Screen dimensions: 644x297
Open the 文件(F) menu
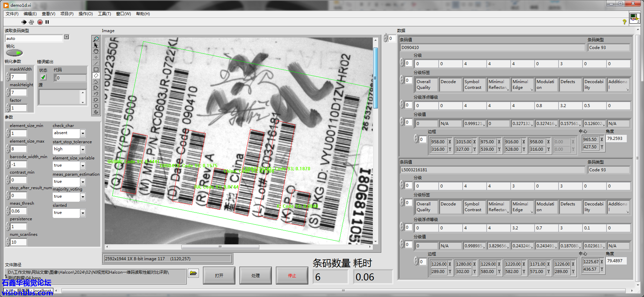(x=12, y=14)
